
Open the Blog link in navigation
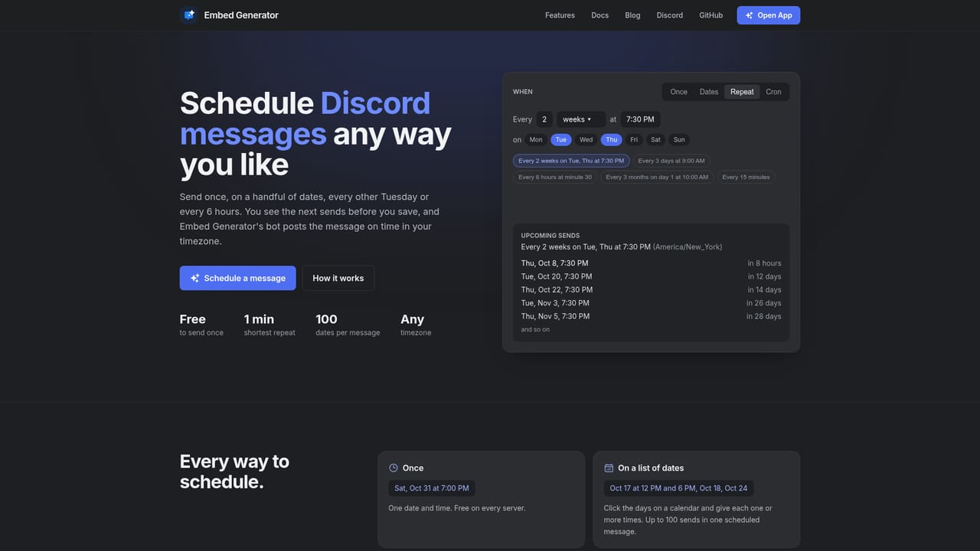coord(632,15)
